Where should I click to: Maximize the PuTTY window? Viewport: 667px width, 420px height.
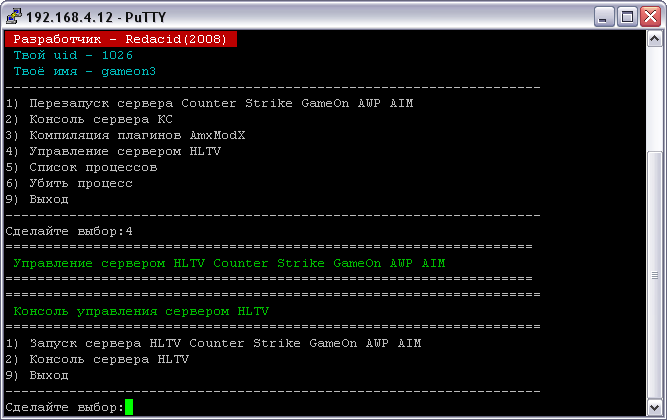(627, 17)
